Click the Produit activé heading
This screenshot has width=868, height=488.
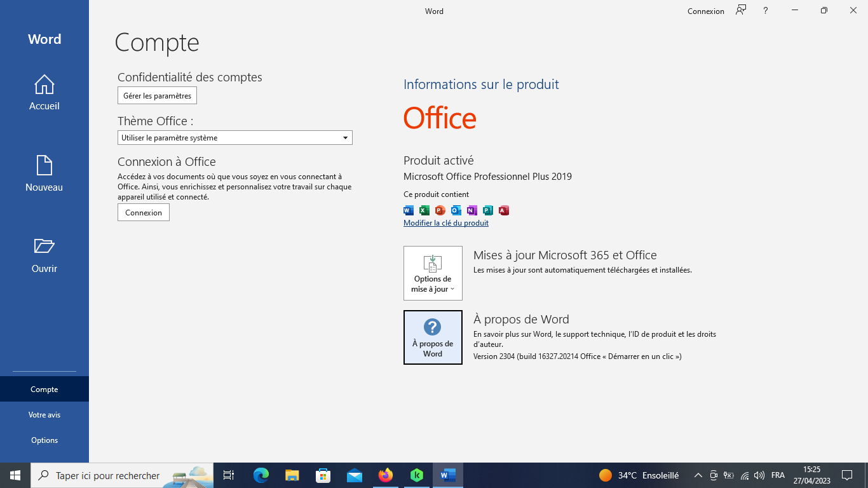438,161
